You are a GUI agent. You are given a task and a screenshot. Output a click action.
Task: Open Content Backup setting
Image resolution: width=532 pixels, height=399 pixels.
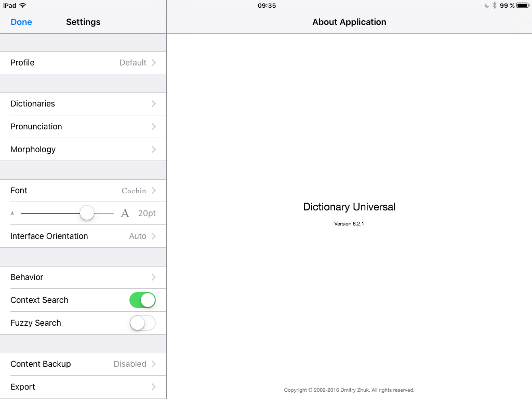83,364
